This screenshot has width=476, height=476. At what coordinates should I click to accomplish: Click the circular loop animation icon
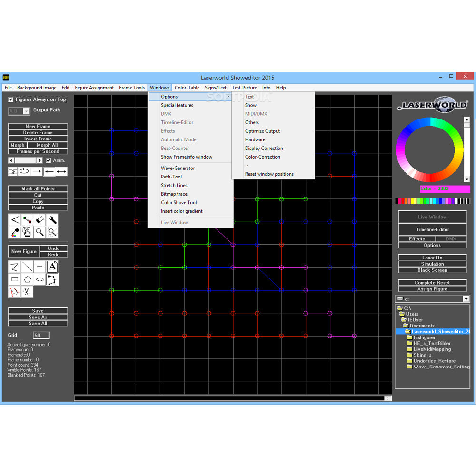tap(24, 171)
